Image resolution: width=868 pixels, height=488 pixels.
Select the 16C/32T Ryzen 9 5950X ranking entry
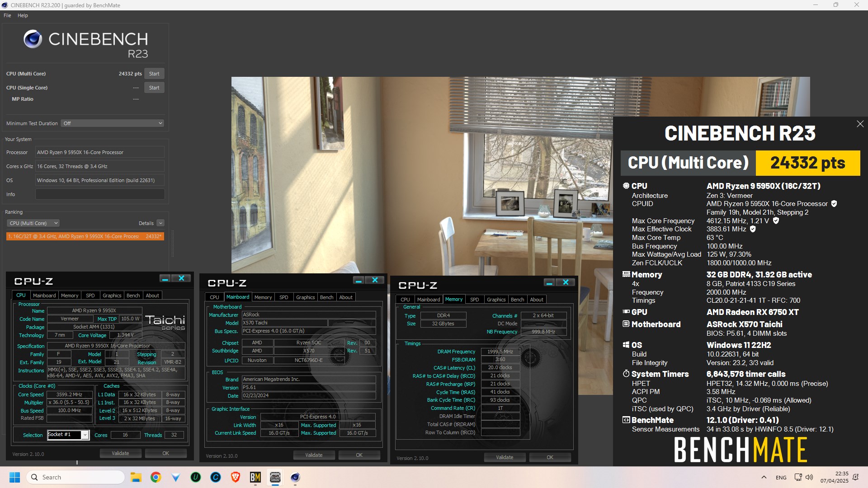[85, 236]
